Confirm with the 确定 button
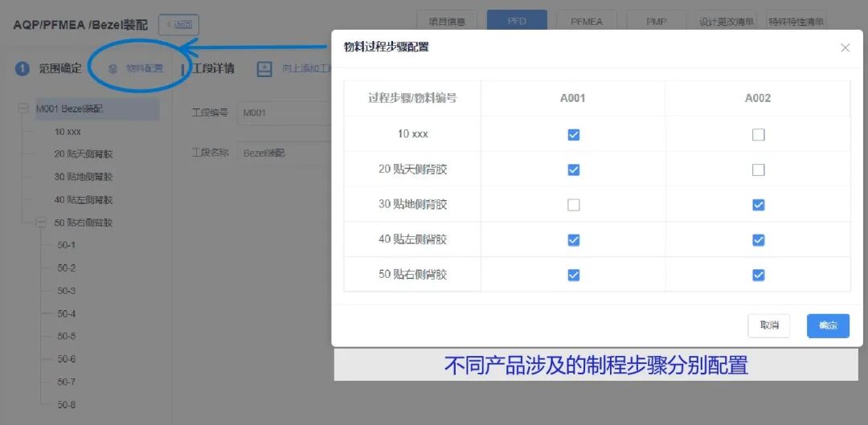 pos(828,326)
